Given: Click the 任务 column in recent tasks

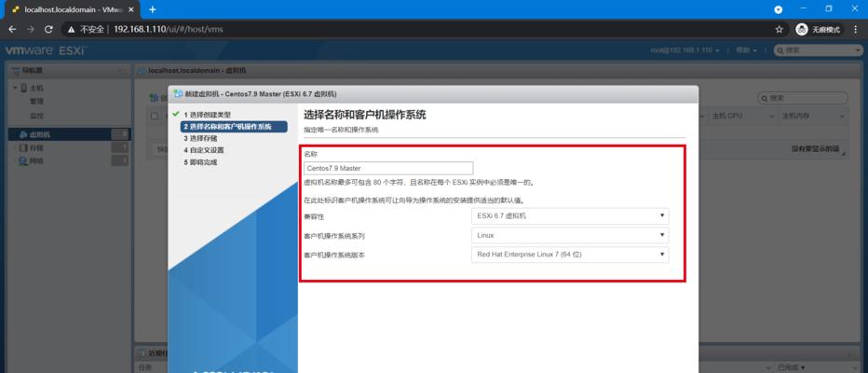Looking at the screenshot, I should coord(144,367).
